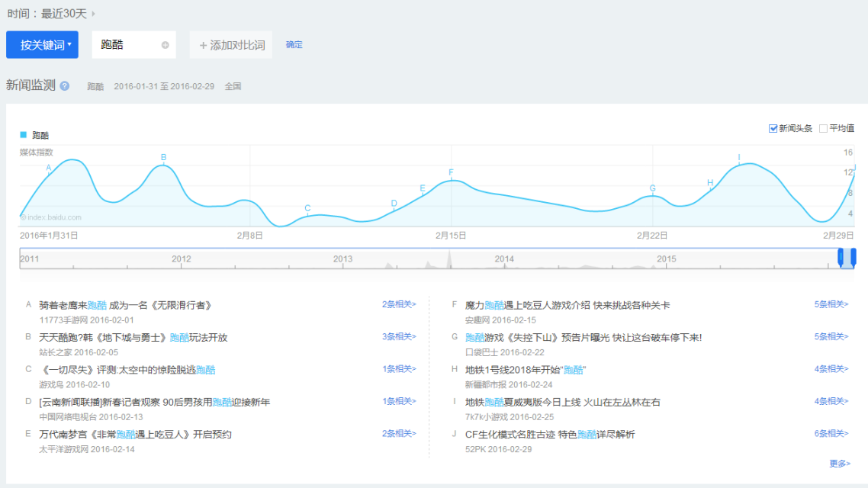Click the help icon beside 新闻监测
The image size is (868, 488).
pyautogui.click(x=65, y=86)
